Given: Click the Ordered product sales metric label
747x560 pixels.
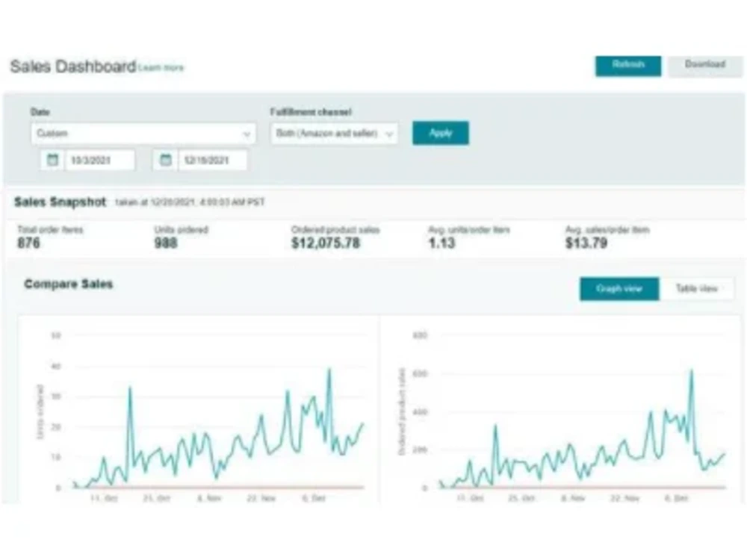Looking at the screenshot, I should click(335, 229).
